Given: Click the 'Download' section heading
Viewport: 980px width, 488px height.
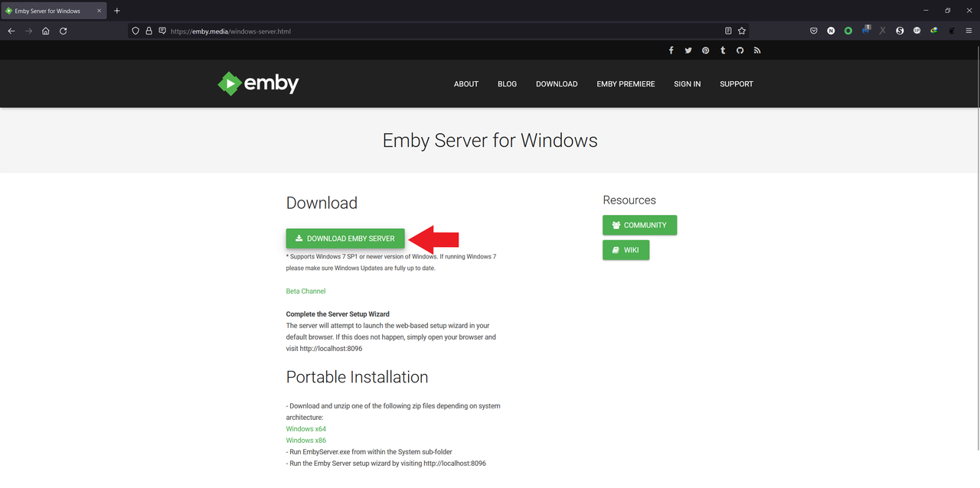Looking at the screenshot, I should (322, 203).
